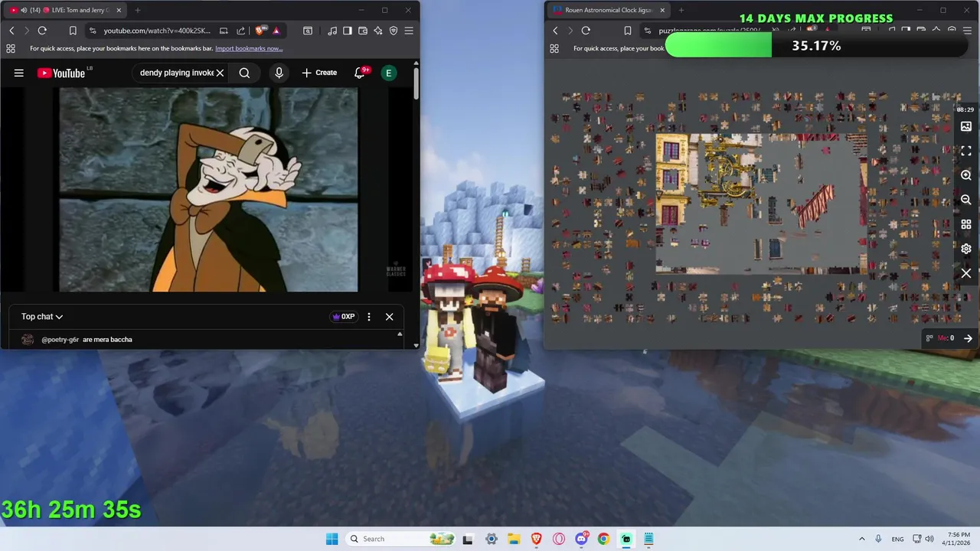Go back in the puzzle browser window

point(555,31)
